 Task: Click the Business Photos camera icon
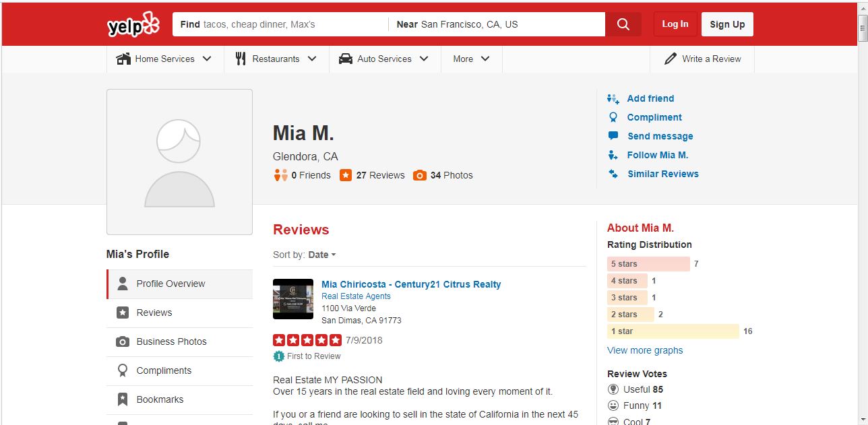click(x=123, y=341)
